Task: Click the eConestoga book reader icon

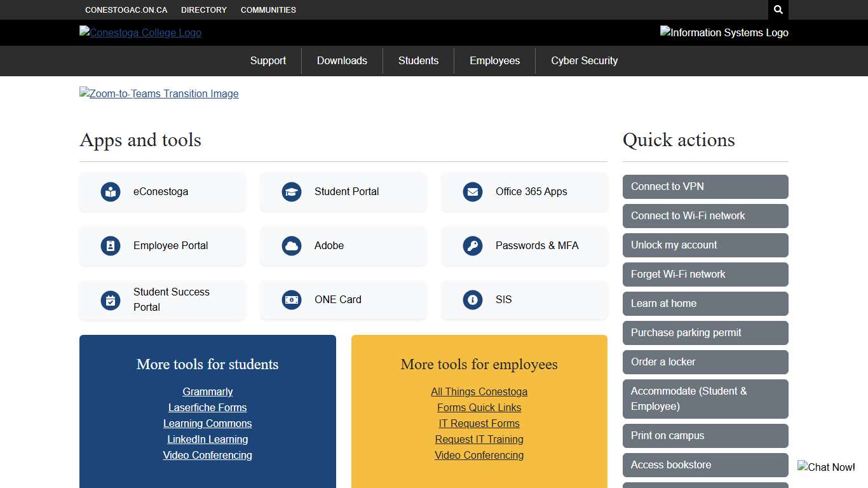Action: (x=111, y=192)
